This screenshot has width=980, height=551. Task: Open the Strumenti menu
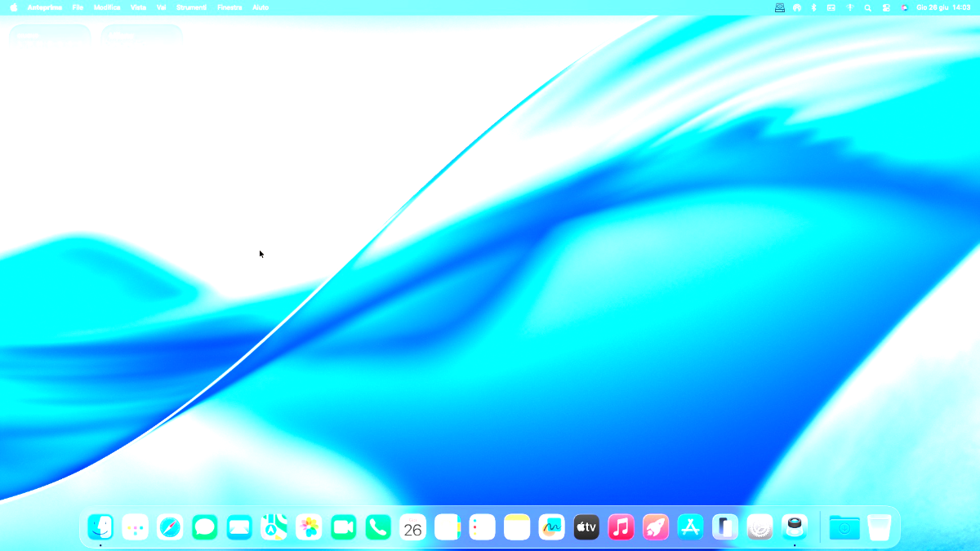pos(192,7)
